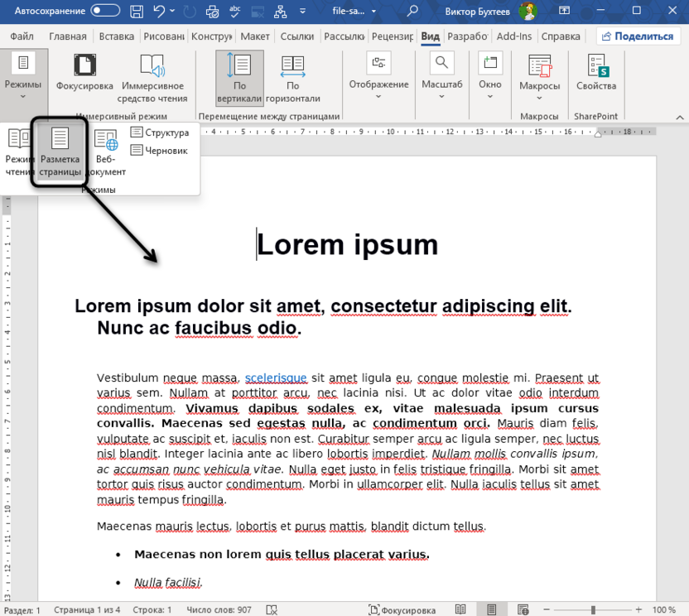The width and height of the screenshot is (689, 616).
Task: Select print layout icon in the status bar
Action: click(x=492, y=609)
